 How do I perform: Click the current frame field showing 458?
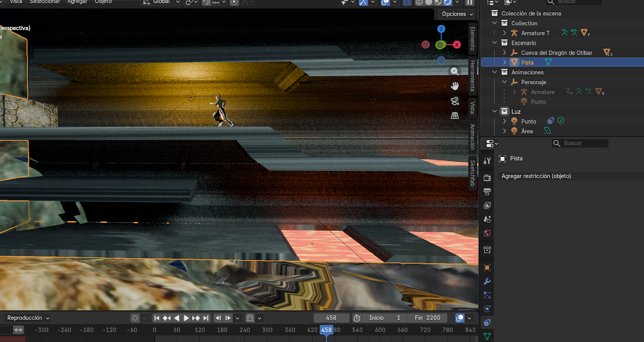pyautogui.click(x=331, y=318)
